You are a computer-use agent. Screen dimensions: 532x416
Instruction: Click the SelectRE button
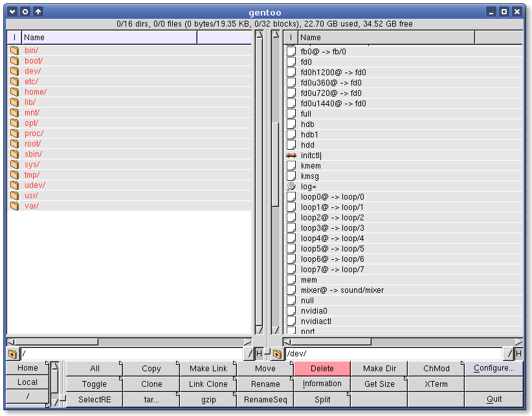(94, 400)
